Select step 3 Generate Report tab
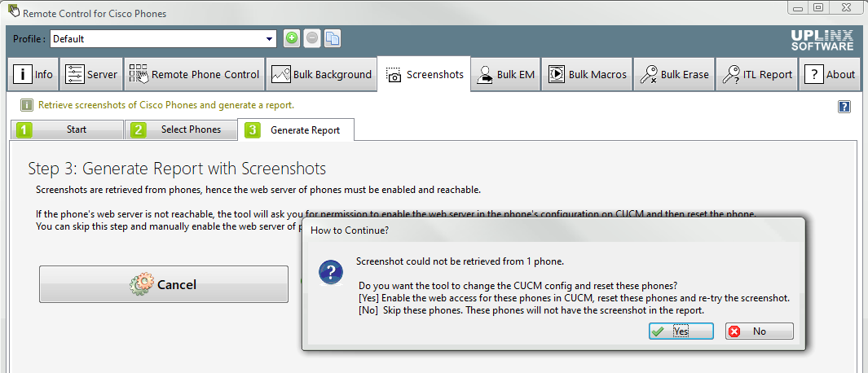This screenshot has height=373, width=868. tap(296, 130)
